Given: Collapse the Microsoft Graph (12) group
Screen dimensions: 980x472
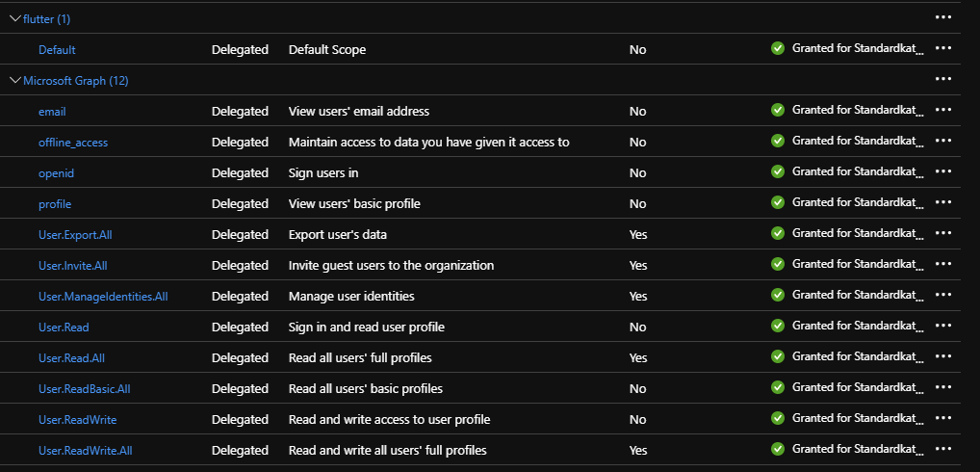Looking at the screenshot, I should [15, 80].
